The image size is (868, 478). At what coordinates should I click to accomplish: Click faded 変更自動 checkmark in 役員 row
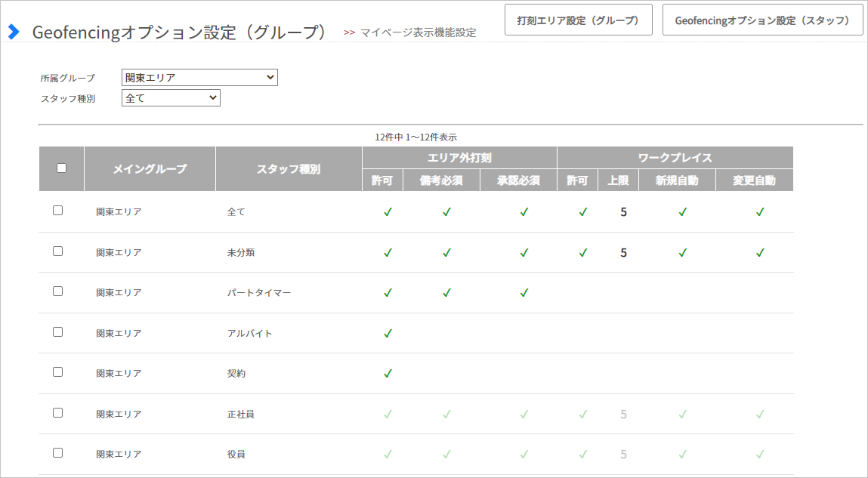tap(760, 454)
